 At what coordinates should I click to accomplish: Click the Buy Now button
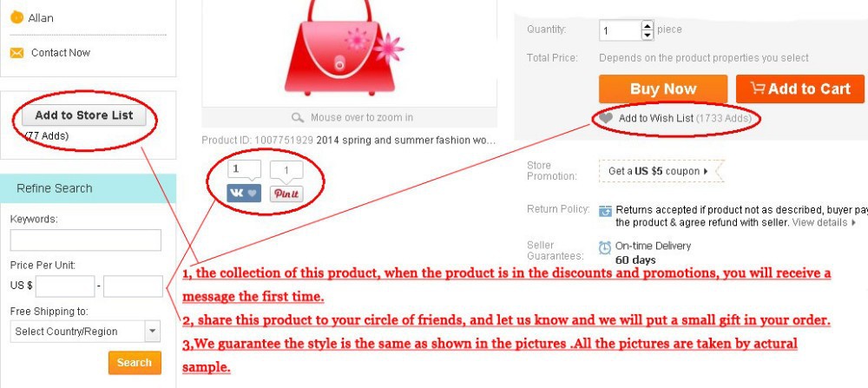[663, 89]
